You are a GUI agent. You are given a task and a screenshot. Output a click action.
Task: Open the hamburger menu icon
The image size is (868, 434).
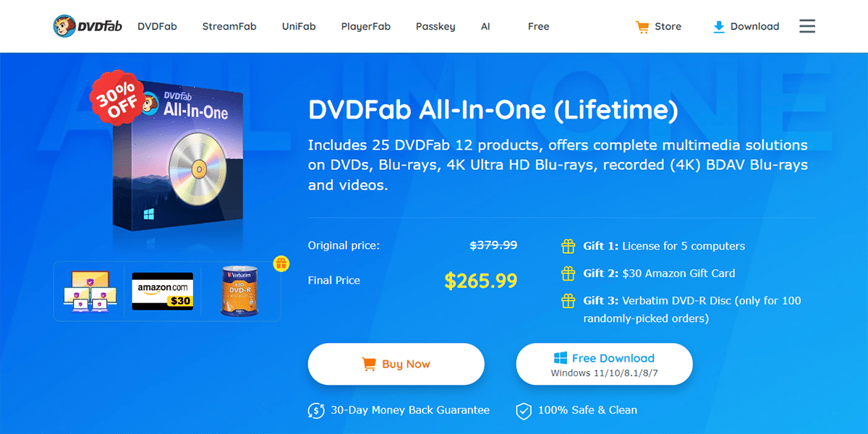pyautogui.click(x=807, y=26)
